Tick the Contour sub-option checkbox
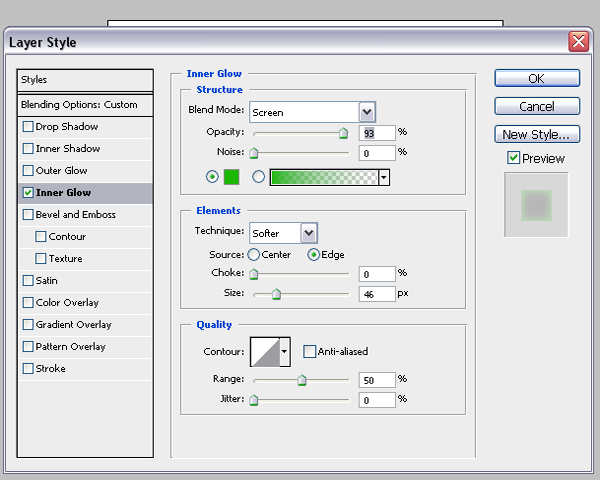This screenshot has width=600, height=480. (x=41, y=237)
